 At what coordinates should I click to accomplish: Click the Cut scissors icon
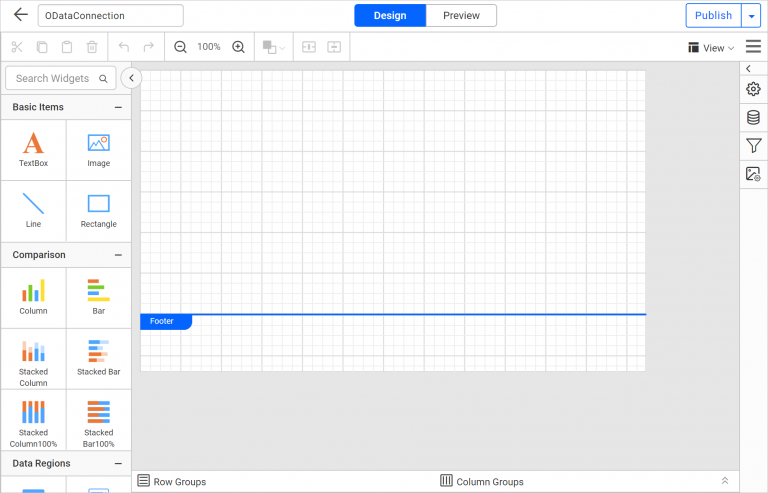17,47
